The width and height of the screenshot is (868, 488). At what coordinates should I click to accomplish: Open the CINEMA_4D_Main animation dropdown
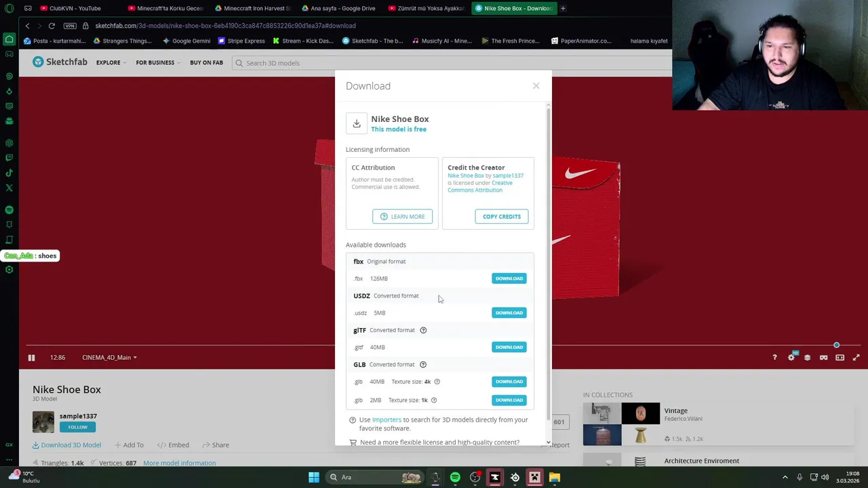pos(109,357)
